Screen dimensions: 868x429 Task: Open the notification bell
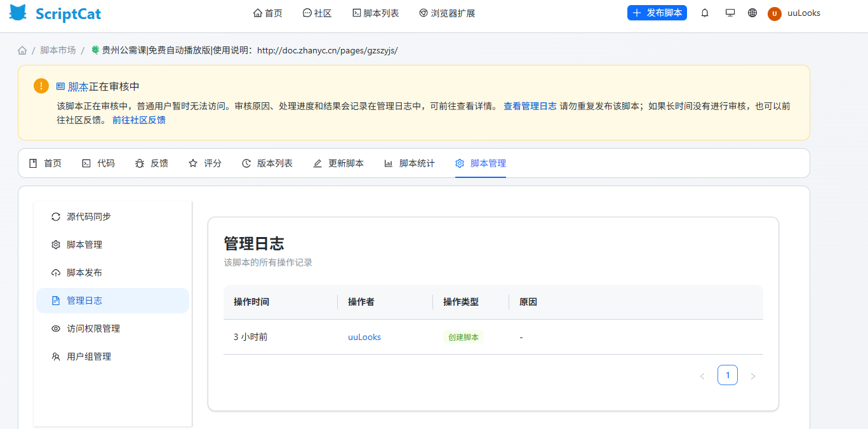tap(705, 13)
